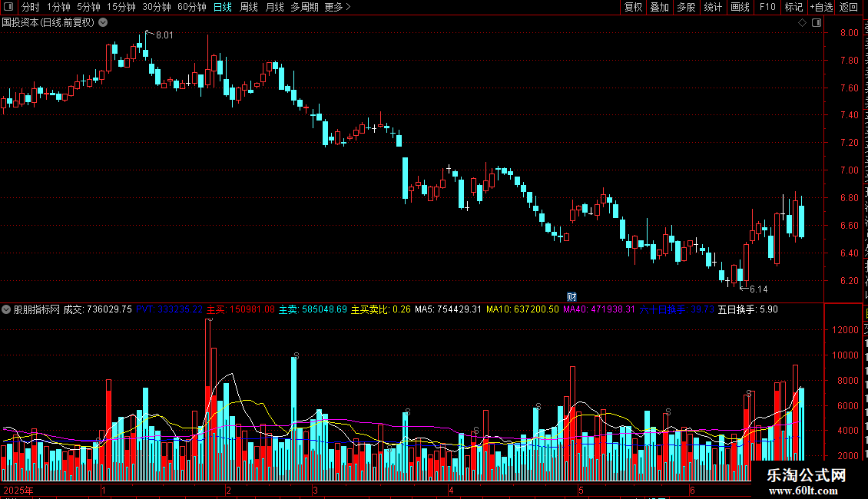Open the 股朋指标网 indicator dropdown
The height and width of the screenshot is (499, 868).
click(x=6, y=309)
